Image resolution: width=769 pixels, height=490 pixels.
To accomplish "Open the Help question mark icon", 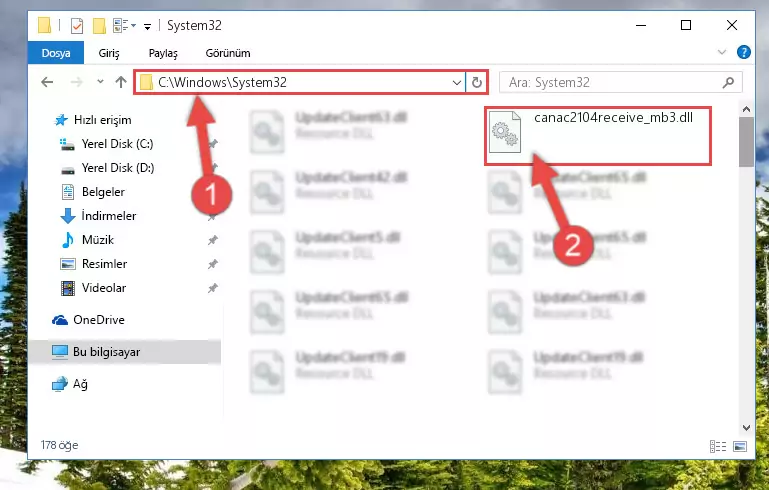I will coord(743,52).
